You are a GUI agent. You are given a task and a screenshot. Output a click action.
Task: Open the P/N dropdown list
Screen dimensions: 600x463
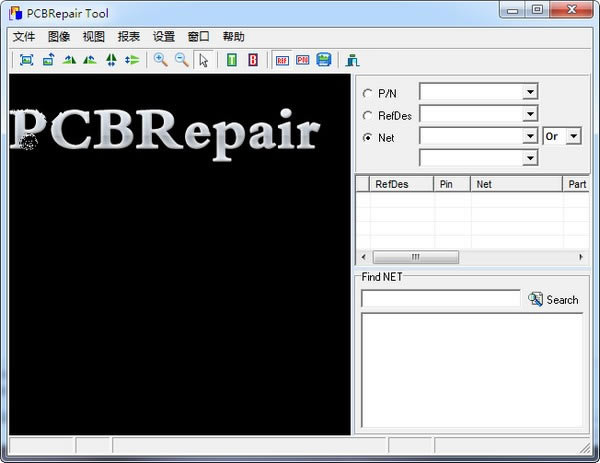click(530, 92)
